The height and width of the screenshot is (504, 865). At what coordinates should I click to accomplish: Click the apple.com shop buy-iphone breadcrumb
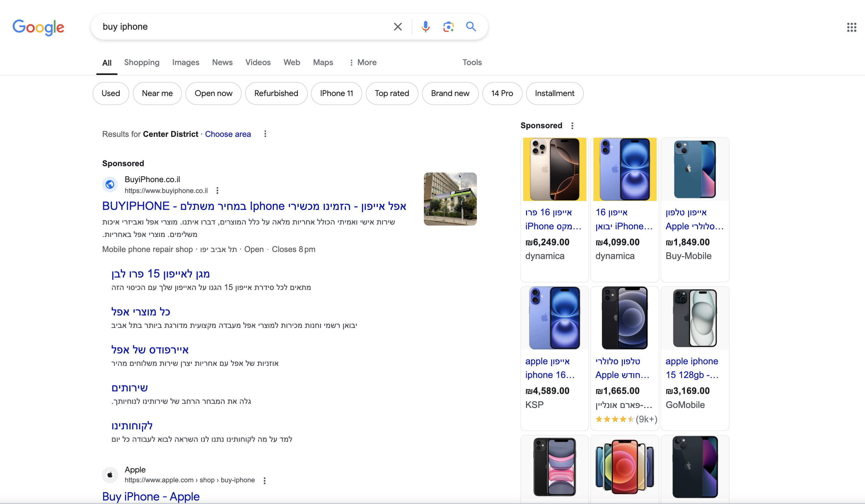click(190, 480)
